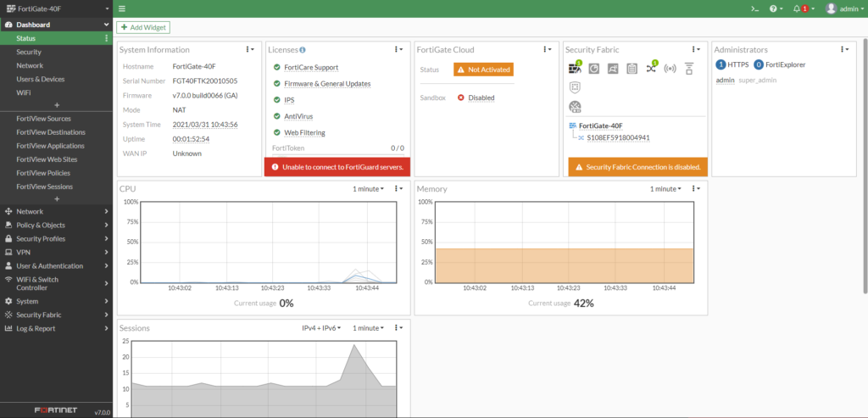Viewport: 868px width, 418px height.
Task: Click S108EF5918004941 switch in fabric tree
Action: tap(617, 137)
